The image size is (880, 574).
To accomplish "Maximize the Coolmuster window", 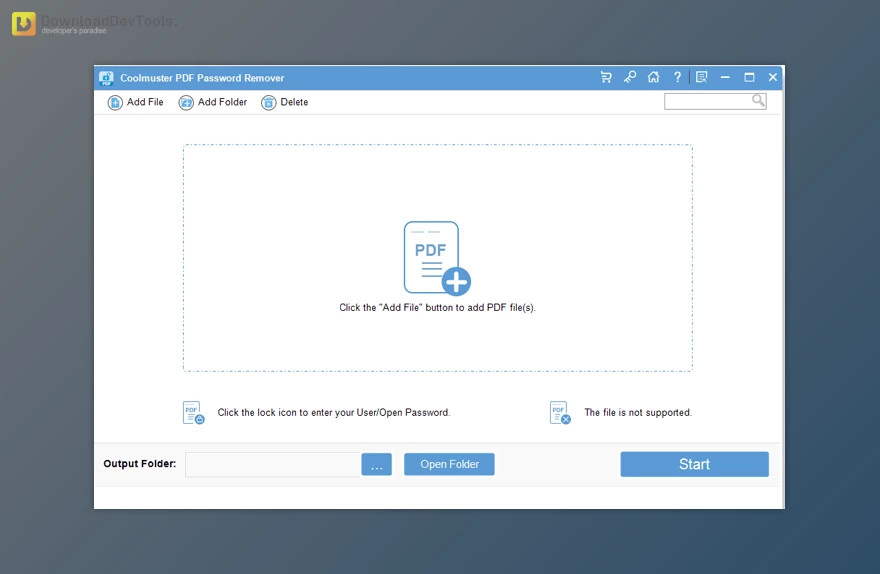I will [749, 77].
